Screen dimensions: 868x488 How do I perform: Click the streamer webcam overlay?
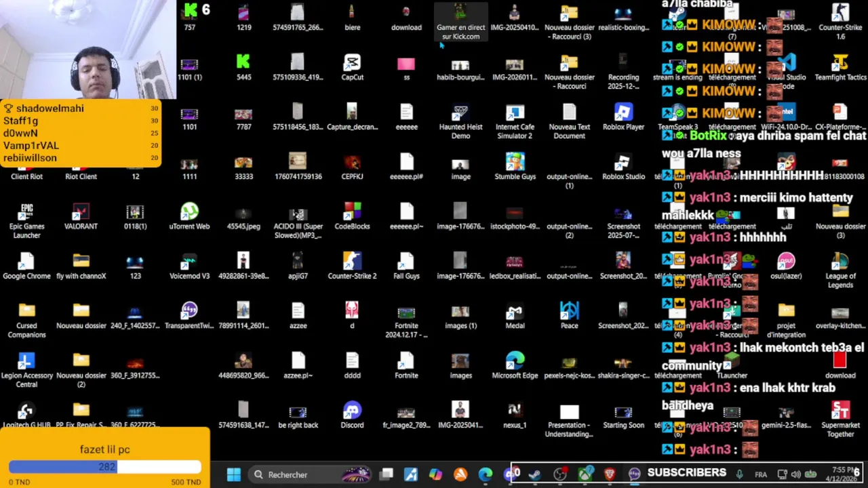(x=88, y=49)
